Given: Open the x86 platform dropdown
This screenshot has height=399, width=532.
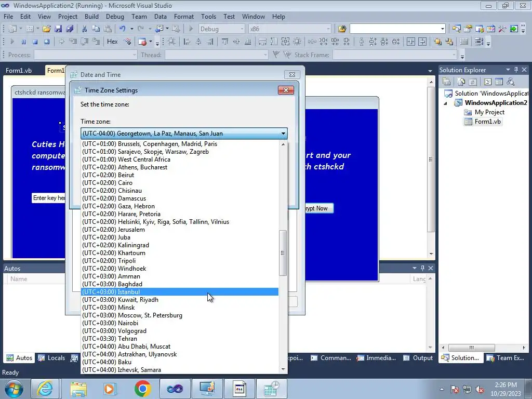Looking at the screenshot, I should click(x=328, y=29).
